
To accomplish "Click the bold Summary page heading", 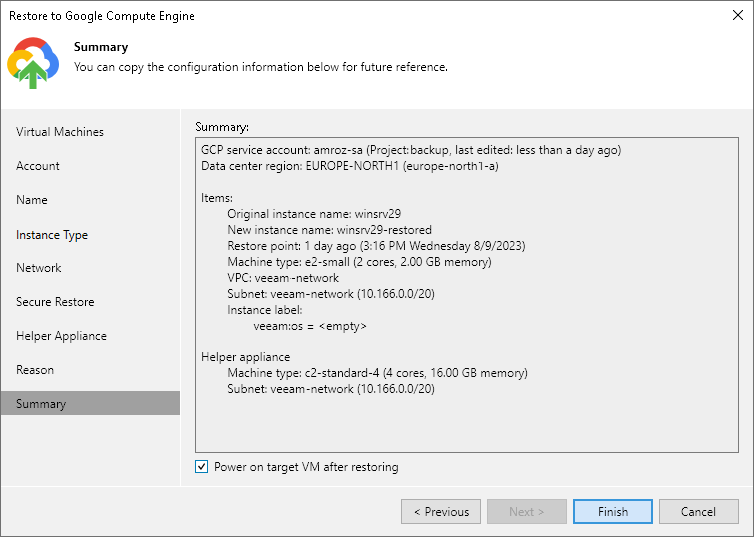I will (x=101, y=47).
